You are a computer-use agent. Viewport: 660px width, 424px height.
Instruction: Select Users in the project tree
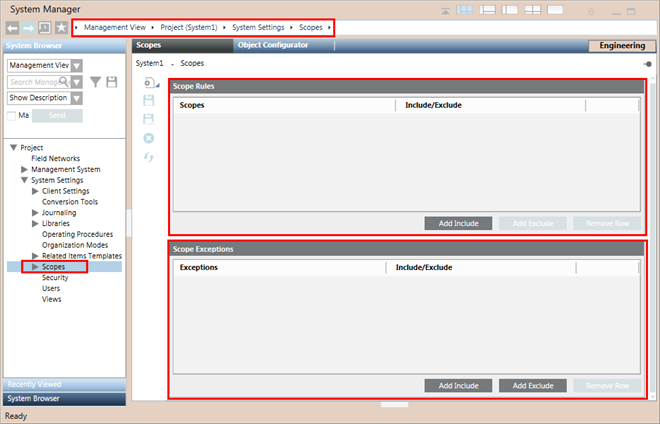52,288
